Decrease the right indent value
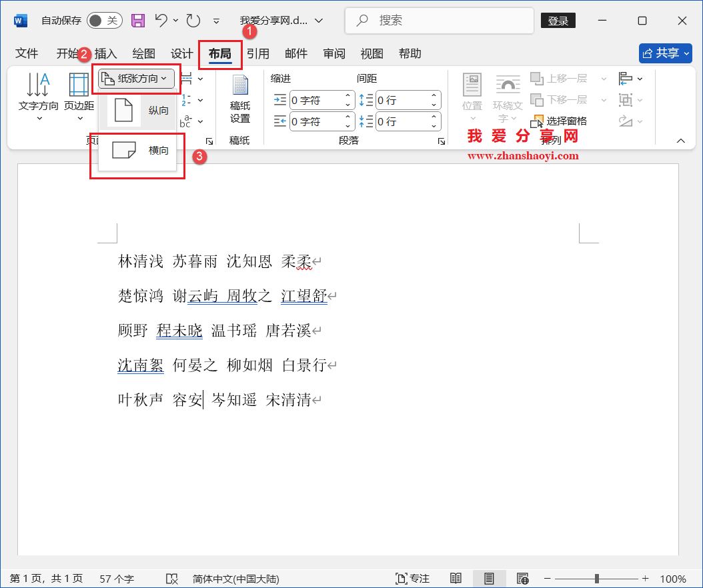 coord(348,126)
